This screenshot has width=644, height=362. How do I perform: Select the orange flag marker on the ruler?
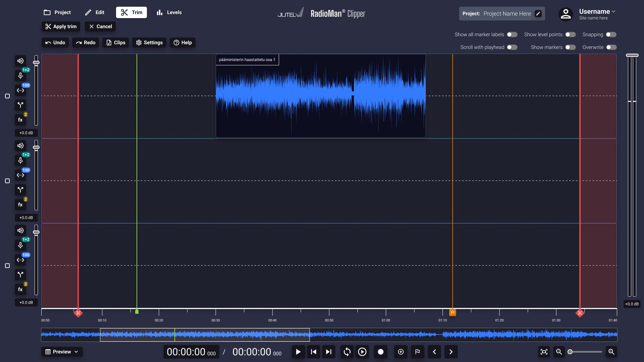tap(452, 313)
